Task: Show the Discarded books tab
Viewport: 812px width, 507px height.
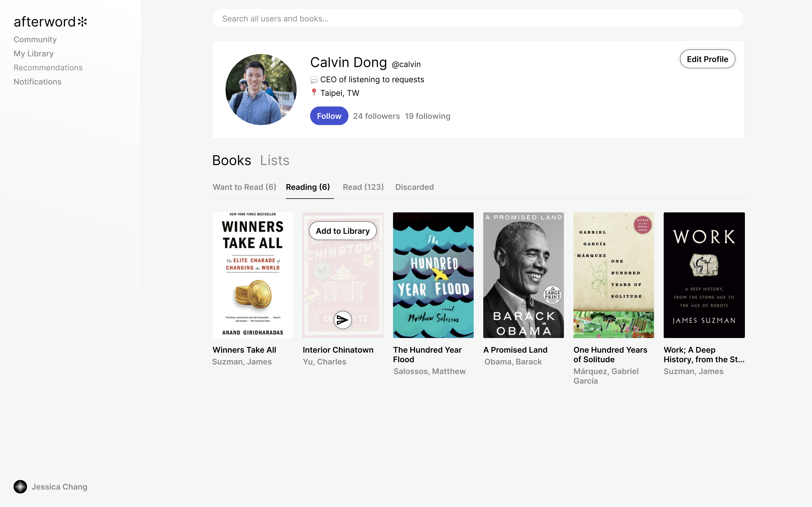Action: point(414,187)
